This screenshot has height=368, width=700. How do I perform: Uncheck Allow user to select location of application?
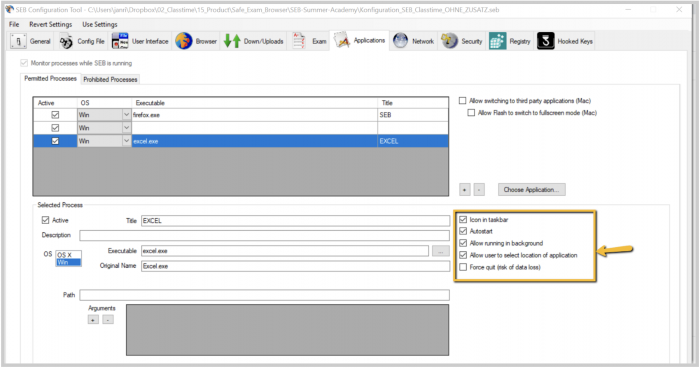(463, 255)
